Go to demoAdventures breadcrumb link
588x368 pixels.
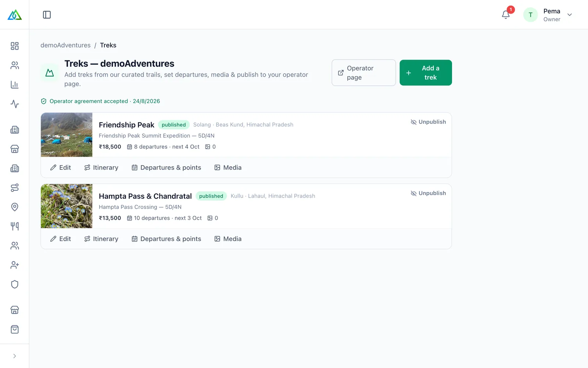65,45
